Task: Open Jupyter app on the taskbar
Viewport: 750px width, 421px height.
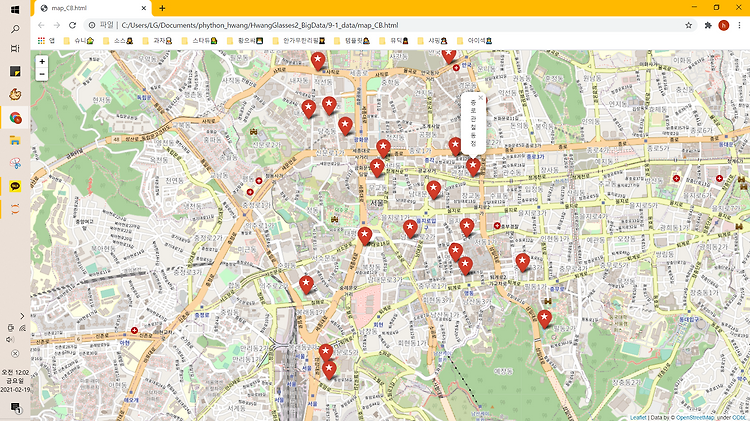Action: point(15,209)
